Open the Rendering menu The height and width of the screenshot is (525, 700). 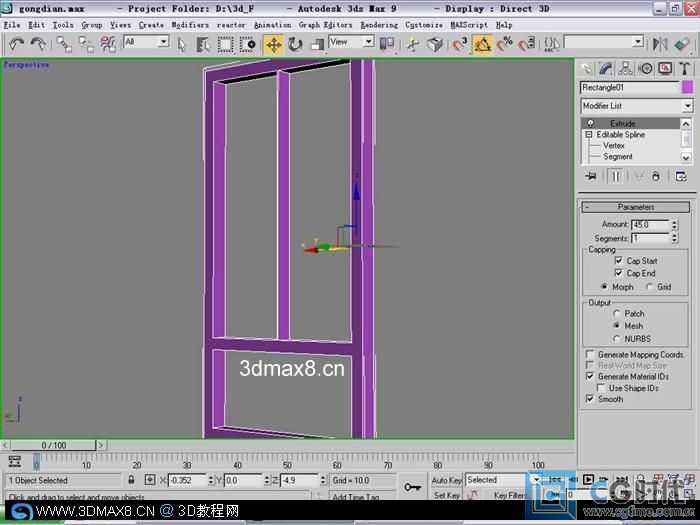tap(379, 25)
